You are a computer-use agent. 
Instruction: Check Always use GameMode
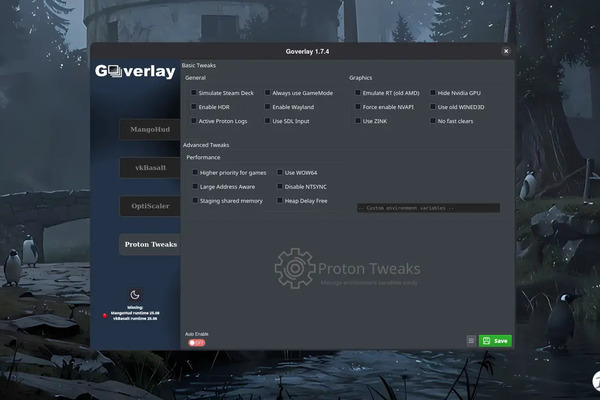267,93
